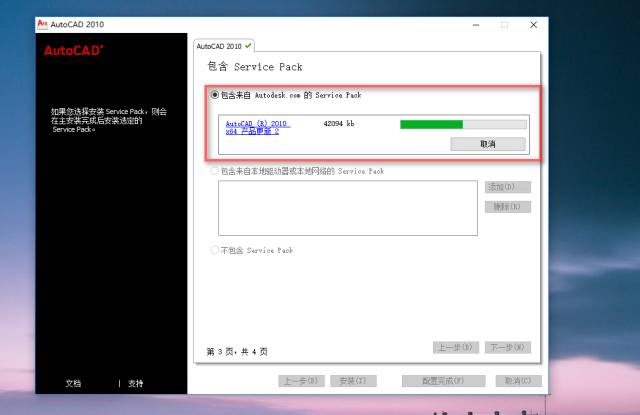The image size is (640, 415).
Task: Click the red AutoCAD logo in the sidebar
Action: click(x=73, y=51)
